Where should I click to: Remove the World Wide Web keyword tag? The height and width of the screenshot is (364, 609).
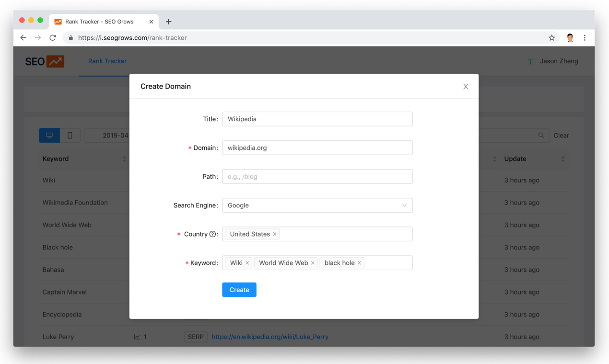(x=313, y=263)
